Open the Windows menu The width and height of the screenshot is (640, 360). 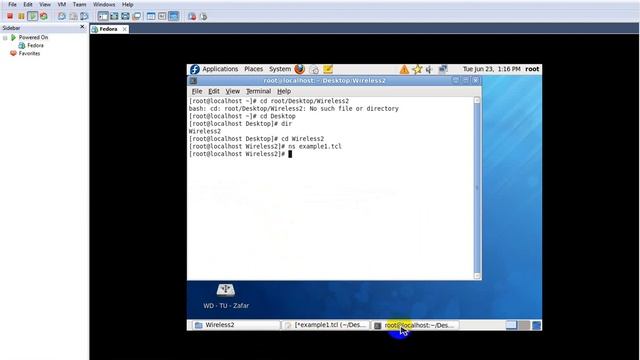click(x=104, y=4)
